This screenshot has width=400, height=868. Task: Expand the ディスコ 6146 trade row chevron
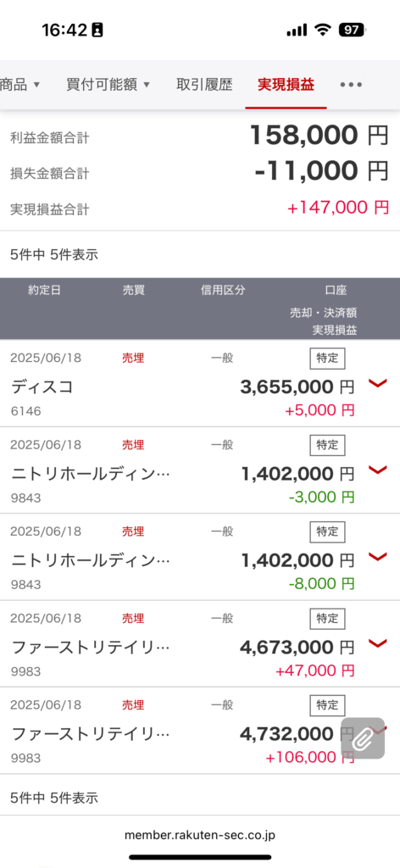[x=378, y=384]
